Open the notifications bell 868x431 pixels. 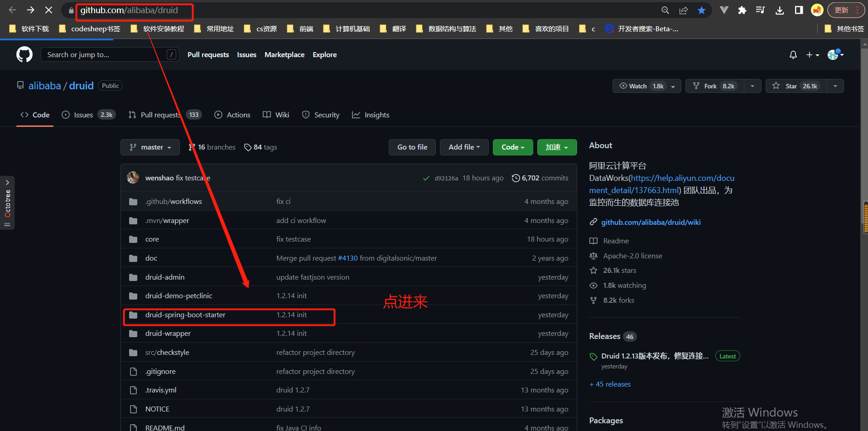793,55
